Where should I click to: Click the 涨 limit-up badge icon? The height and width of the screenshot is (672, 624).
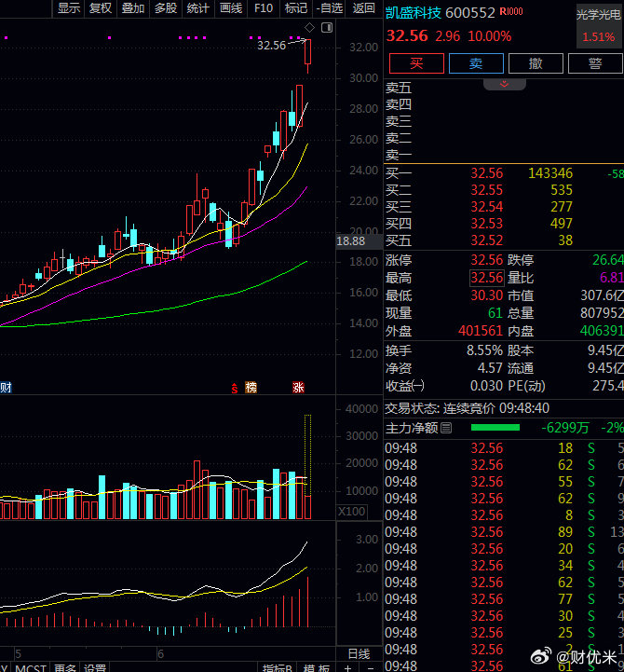pyautogui.click(x=299, y=388)
